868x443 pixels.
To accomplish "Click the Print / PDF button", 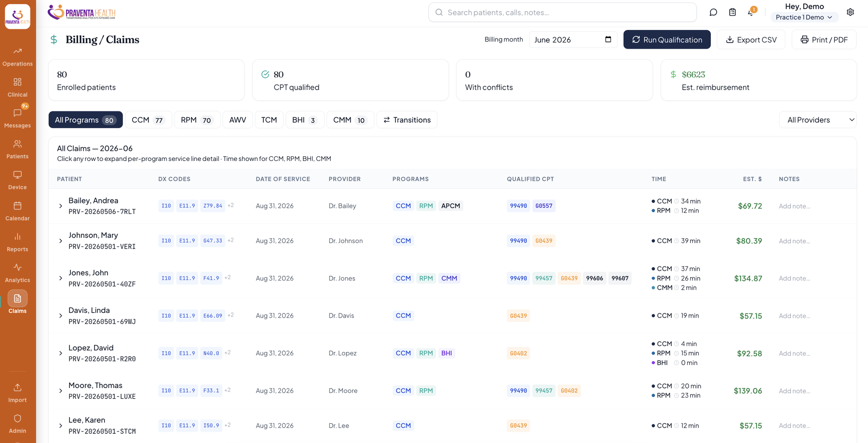I will click(824, 40).
